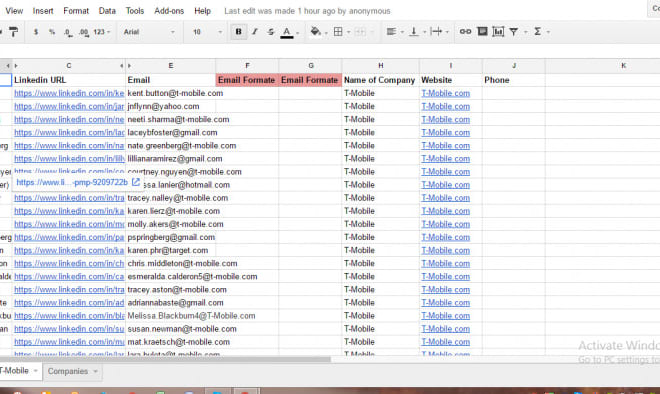The width and height of the screenshot is (660, 394).
Task: Click the paint format icon
Action: 13,32
